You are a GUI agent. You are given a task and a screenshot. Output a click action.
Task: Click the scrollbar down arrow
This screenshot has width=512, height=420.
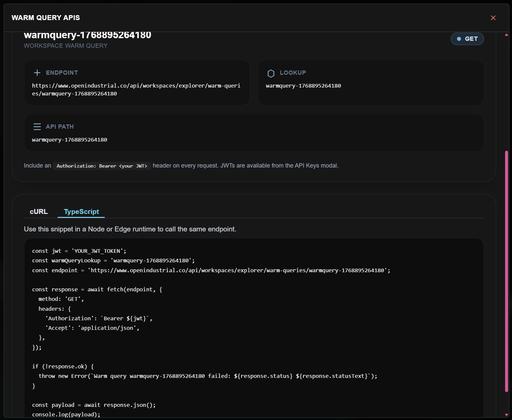506,415
